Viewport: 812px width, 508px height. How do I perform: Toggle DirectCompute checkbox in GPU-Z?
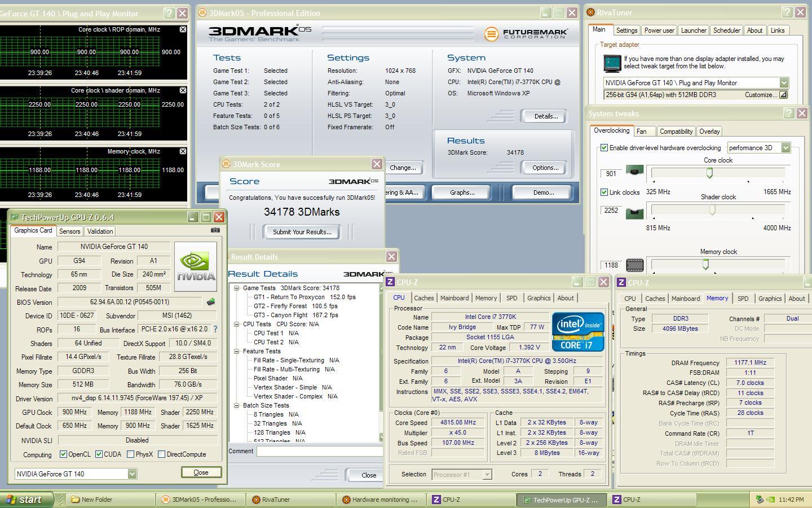click(161, 454)
